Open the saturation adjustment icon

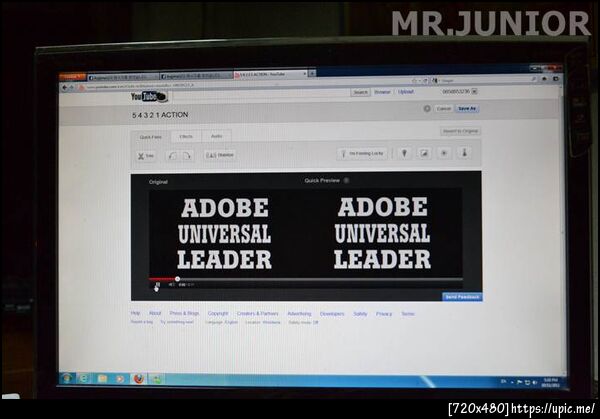pyautogui.click(x=444, y=153)
